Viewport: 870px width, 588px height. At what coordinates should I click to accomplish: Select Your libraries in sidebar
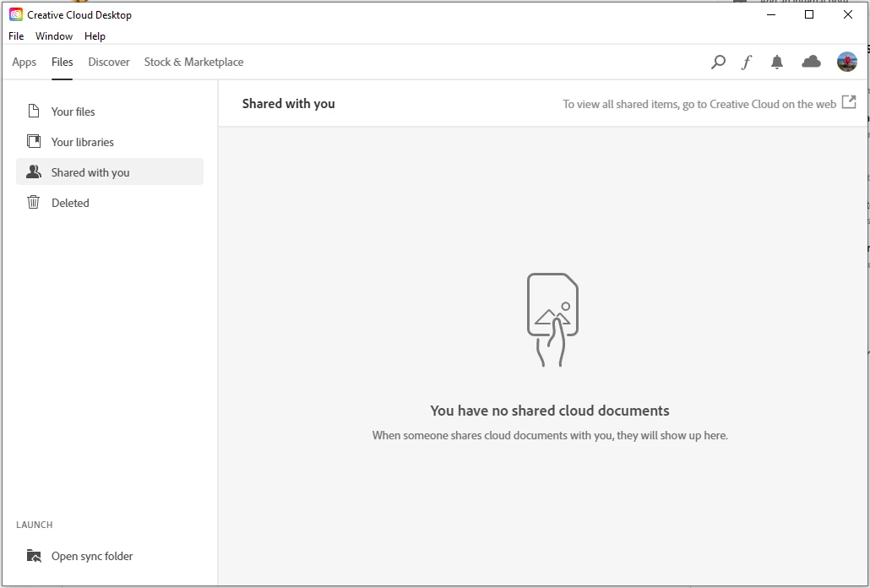[x=110, y=141]
